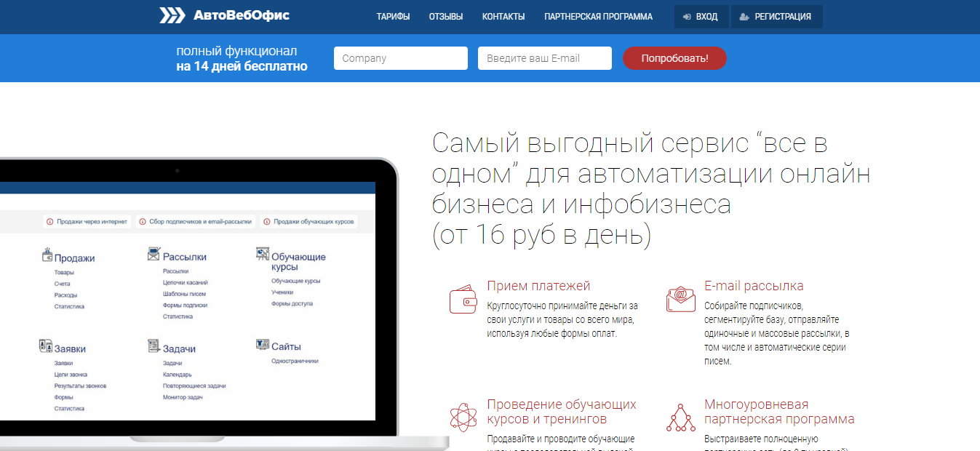Focus the Company input field
Screen dimensions: 980x451
[x=400, y=58]
